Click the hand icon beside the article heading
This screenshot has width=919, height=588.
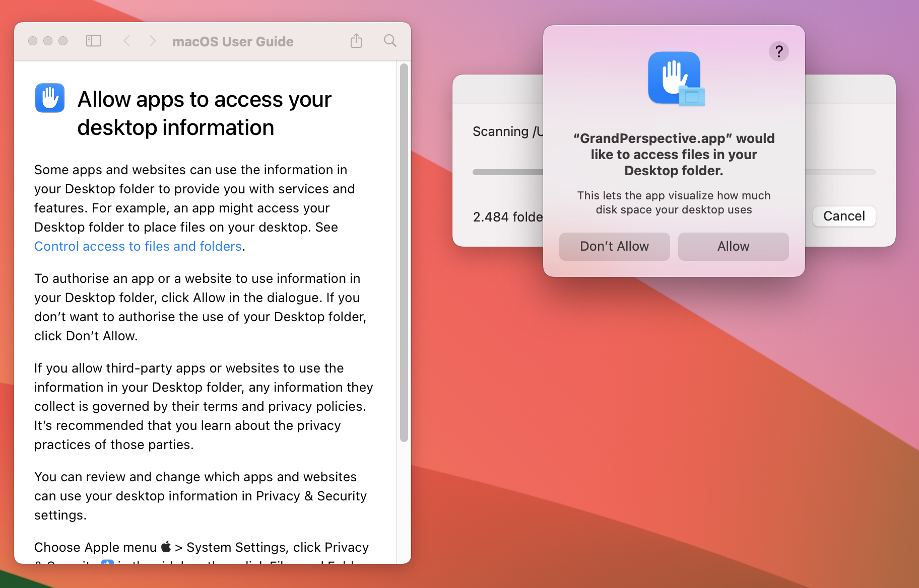50,98
